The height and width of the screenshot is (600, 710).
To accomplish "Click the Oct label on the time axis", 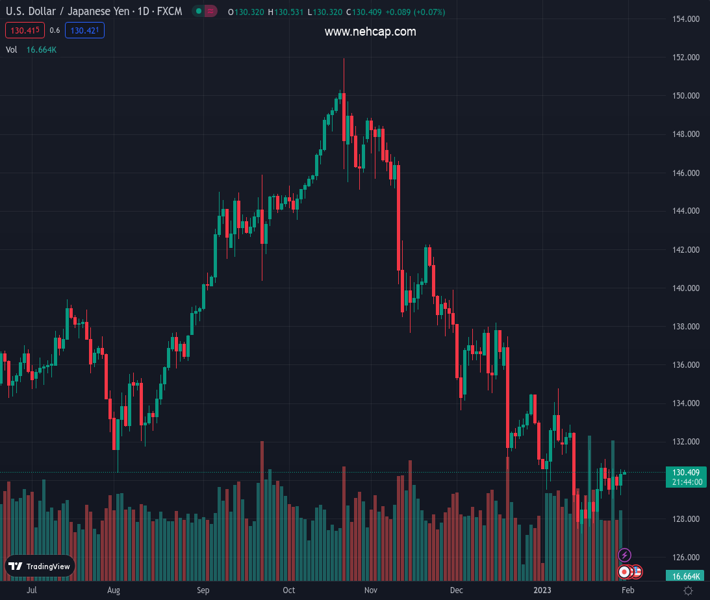I will (x=290, y=591).
